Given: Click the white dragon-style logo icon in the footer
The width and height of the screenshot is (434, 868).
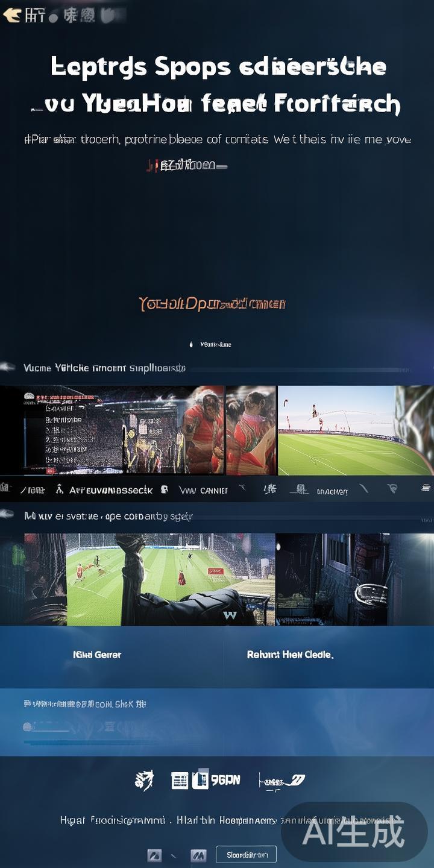Looking at the screenshot, I should point(144,780).
